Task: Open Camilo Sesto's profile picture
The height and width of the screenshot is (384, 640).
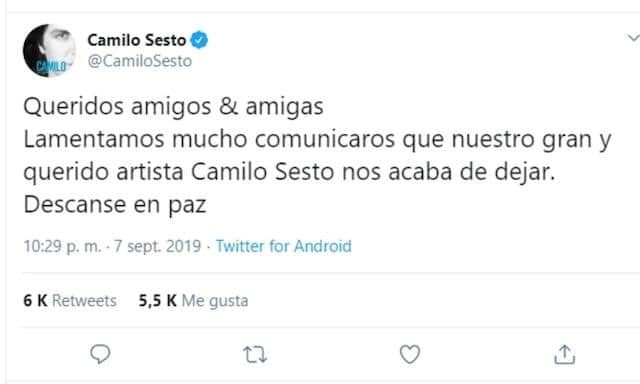Action: click(x=49, y=50)
